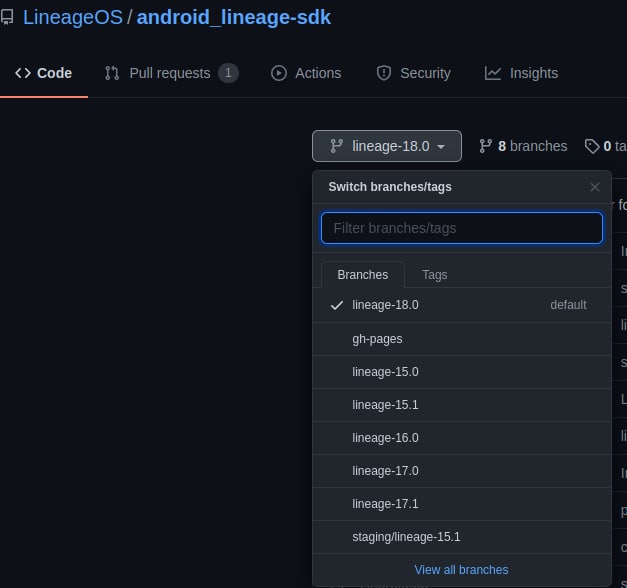Screen dimensions: 627x588
Task: Switch to the lineage-15.0 branch
Action: coord(462,372)
